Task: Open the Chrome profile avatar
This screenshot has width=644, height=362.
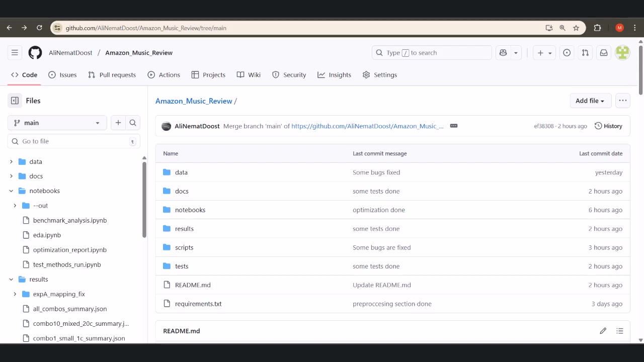Action: 619,28
